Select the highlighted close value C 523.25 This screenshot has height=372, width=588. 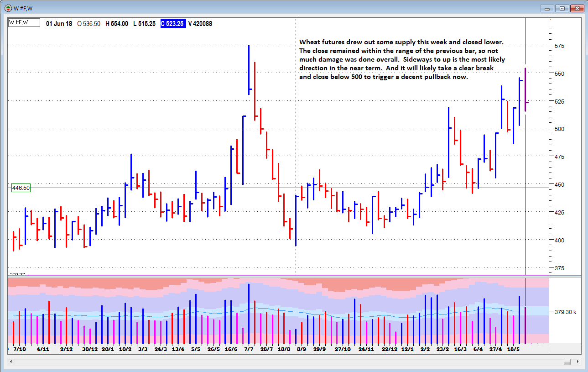173,23
